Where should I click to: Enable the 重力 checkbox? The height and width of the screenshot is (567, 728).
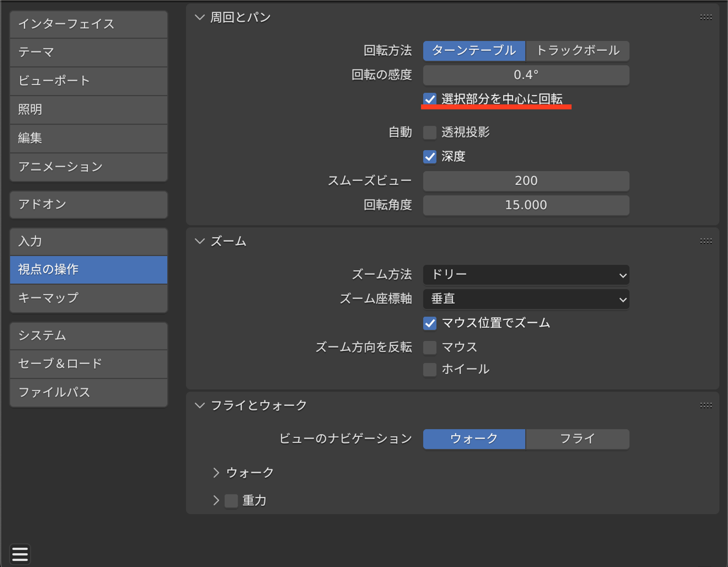coord(231,501)
